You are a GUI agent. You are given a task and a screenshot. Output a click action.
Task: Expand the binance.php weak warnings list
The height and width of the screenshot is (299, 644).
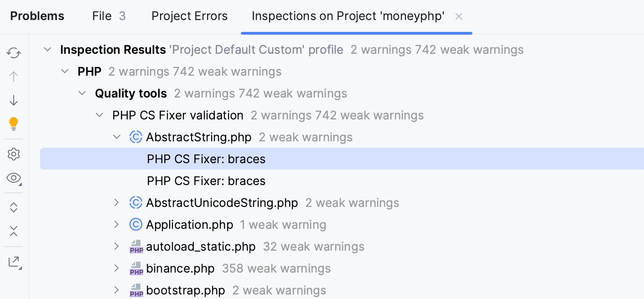(117, 268)
